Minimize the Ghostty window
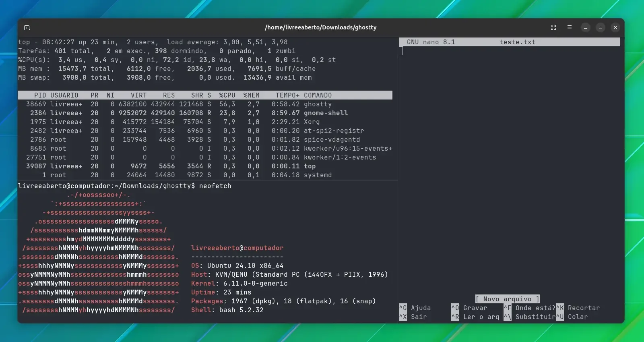 [x=586, y=27]
